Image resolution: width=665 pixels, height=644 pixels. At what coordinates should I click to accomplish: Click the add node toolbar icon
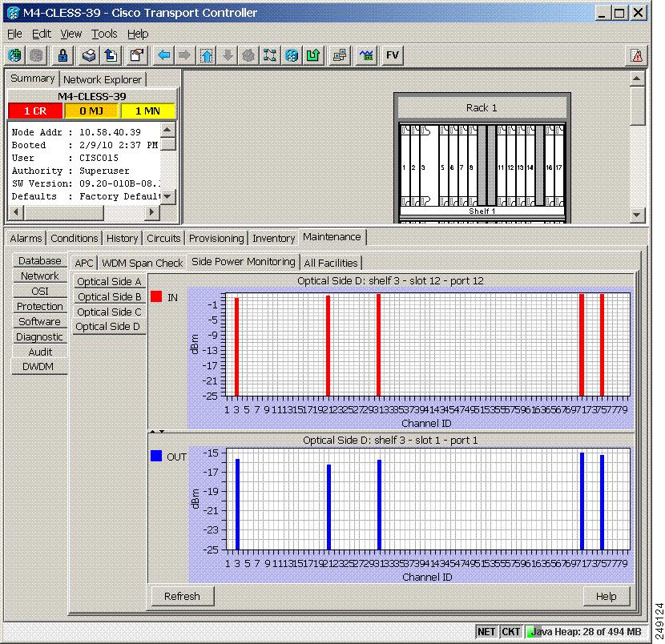point(15,55)
